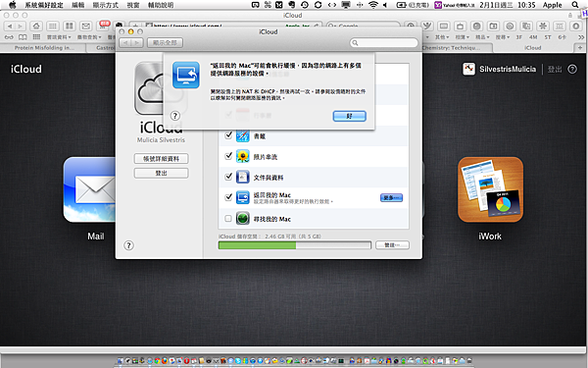
Task: Click the asterisk extension icon in Safari toolbar
Action: tap(543, 26)
